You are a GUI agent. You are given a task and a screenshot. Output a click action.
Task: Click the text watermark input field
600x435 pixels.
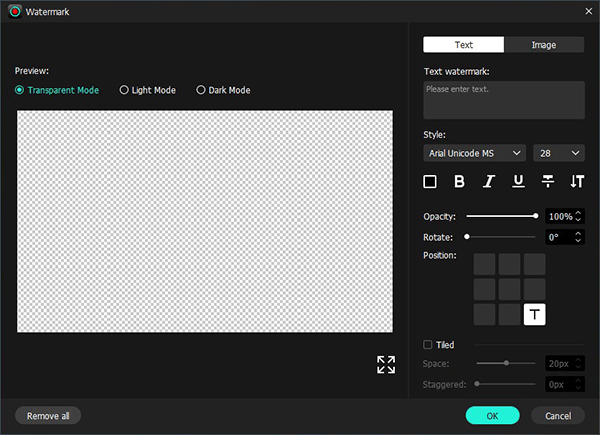click(x=504, y=100)
